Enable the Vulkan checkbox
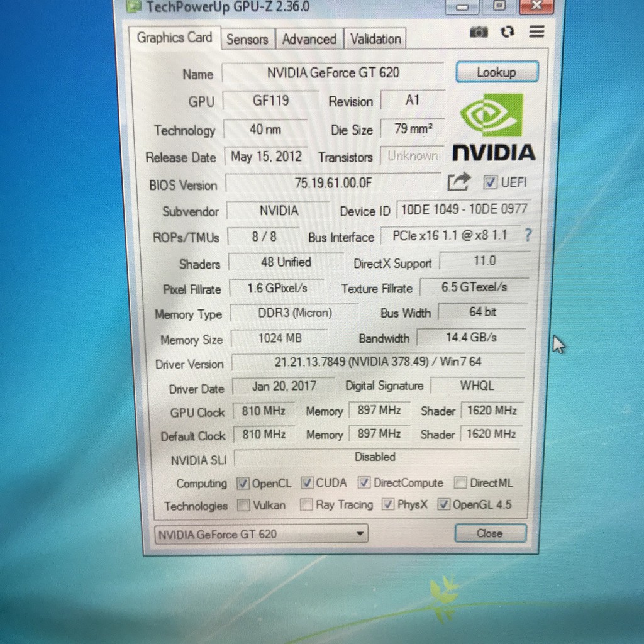Viewport: 644px width, 644px height. click(243, 505)
